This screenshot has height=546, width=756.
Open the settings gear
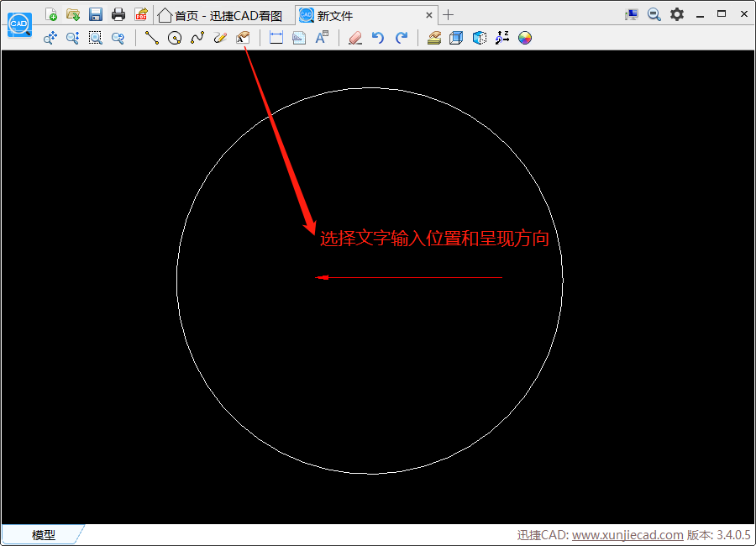(677, 14)
